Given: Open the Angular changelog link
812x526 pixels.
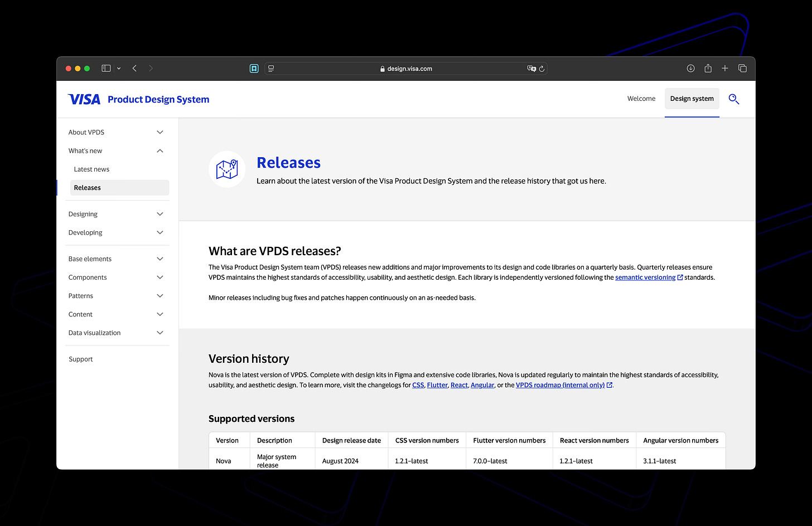Looking at the screenshot, I should tap(482, 385).
